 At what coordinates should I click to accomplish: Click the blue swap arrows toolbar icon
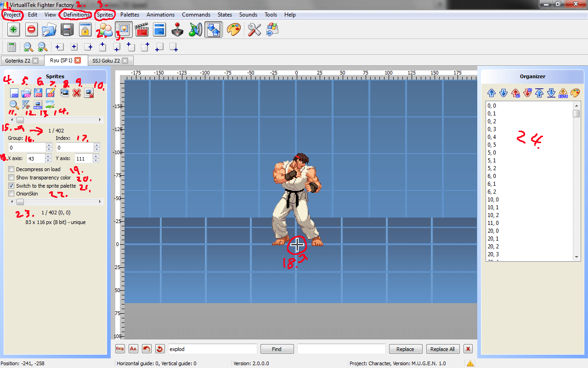point(214,30)
